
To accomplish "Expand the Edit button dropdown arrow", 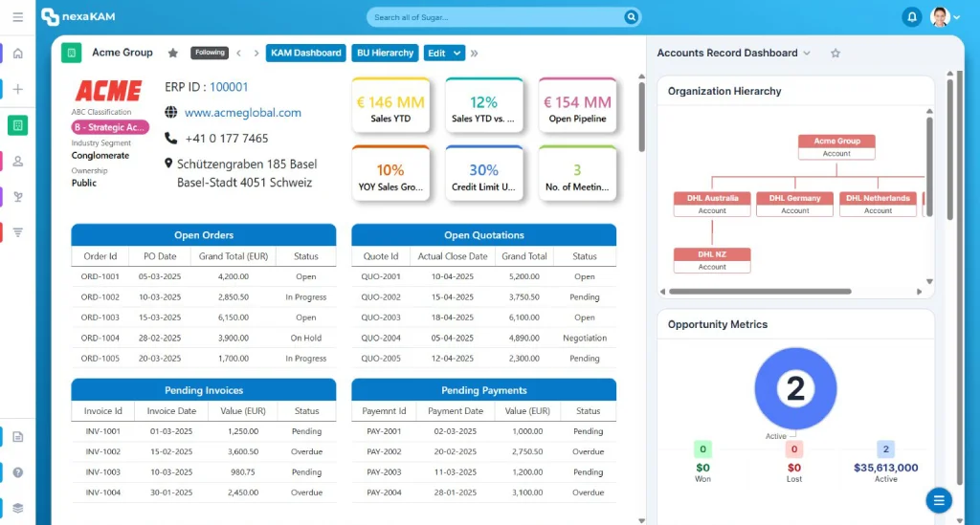I will click(x=457, y=53).
